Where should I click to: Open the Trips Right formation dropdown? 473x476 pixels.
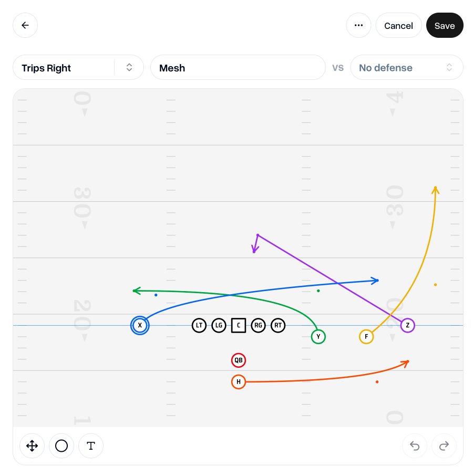(x=63, y=68)
